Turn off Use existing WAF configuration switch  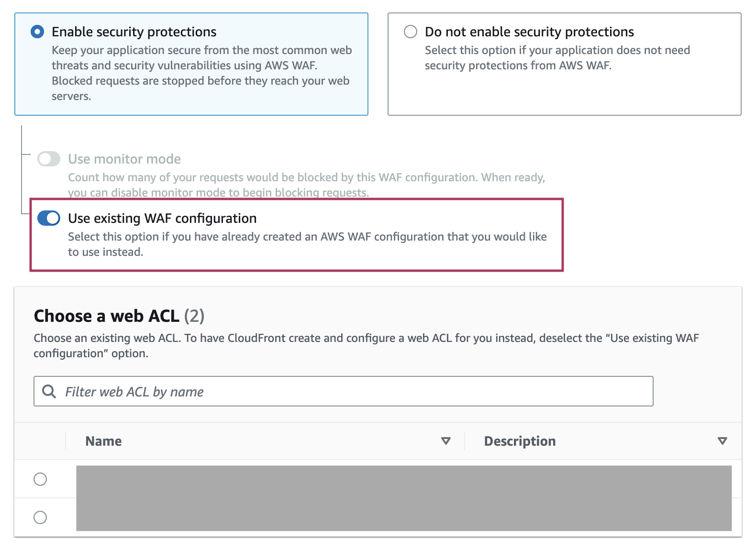pos(49,218)
